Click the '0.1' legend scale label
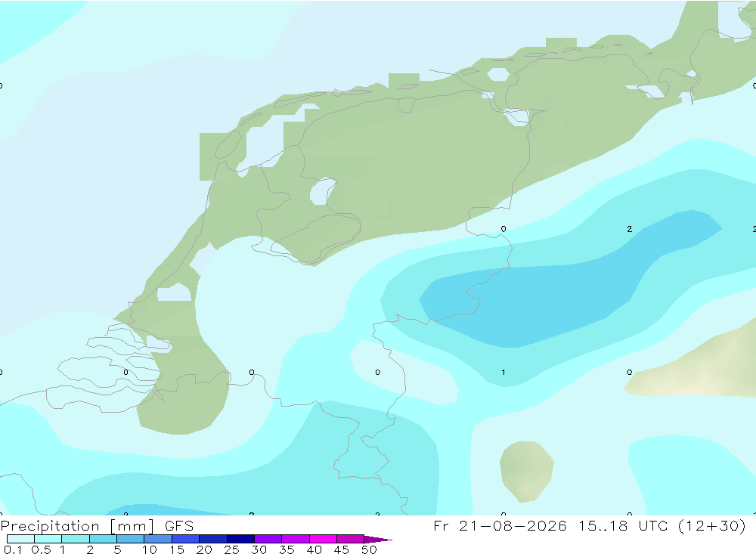This screenshot has height=554, width=756. 13,549
